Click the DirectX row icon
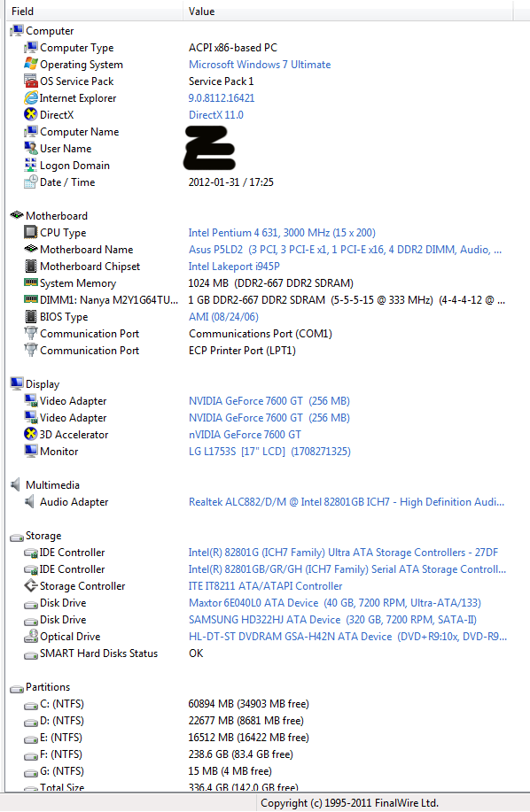This screenshot has width=530, height=812. click(30, 114)
